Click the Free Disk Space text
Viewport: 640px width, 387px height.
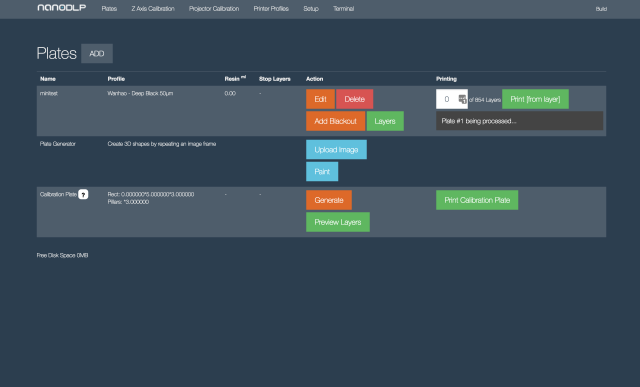coord(62,255)
